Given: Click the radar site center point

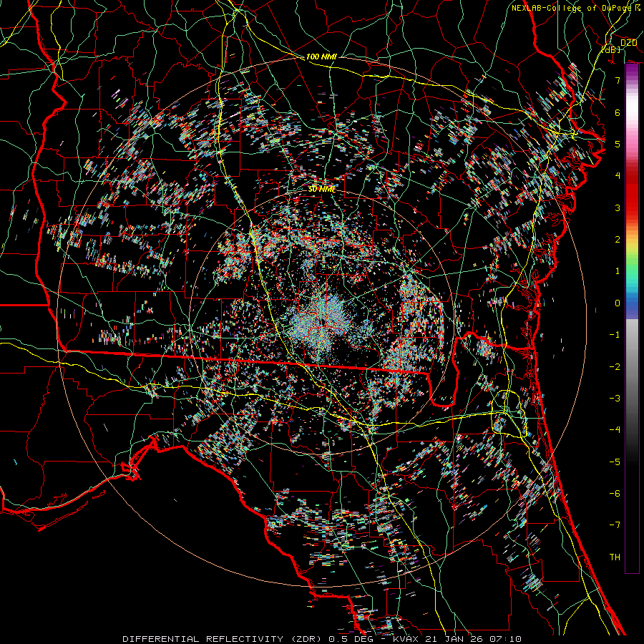Looking at the screenshot, I should [x=323, y=321].
